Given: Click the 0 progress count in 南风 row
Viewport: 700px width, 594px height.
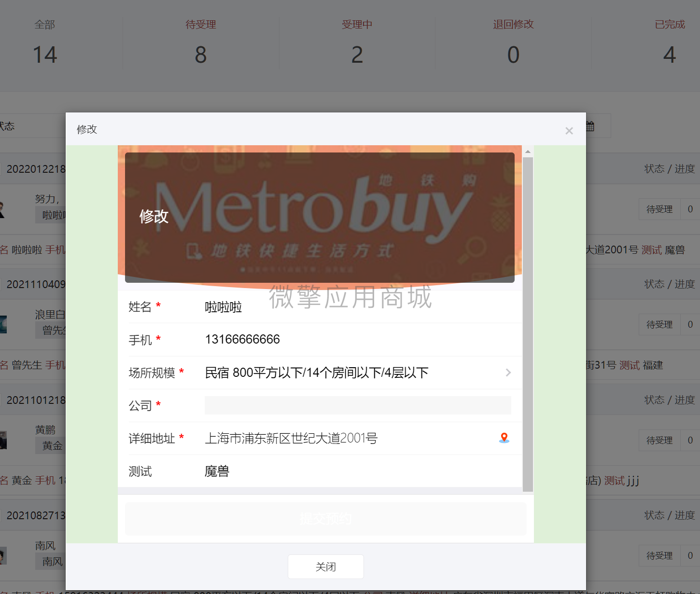Looking at the screenshot, I should [x=690, y=556].
